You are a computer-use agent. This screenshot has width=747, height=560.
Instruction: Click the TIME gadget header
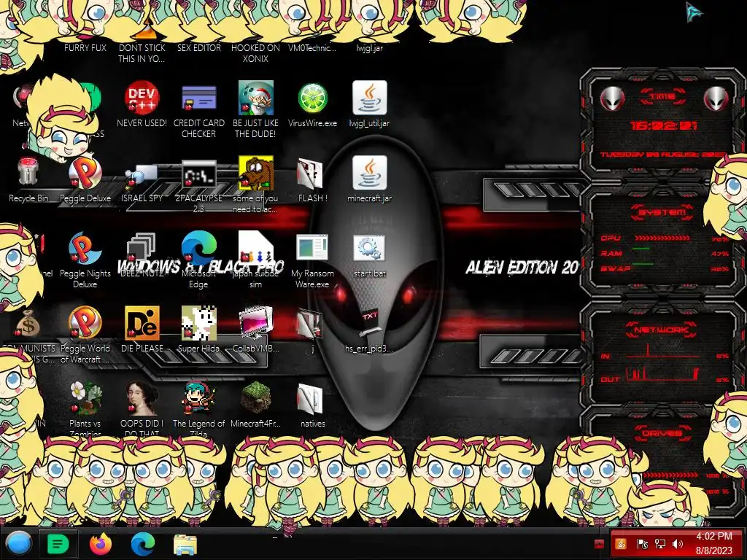click(662, 97)
